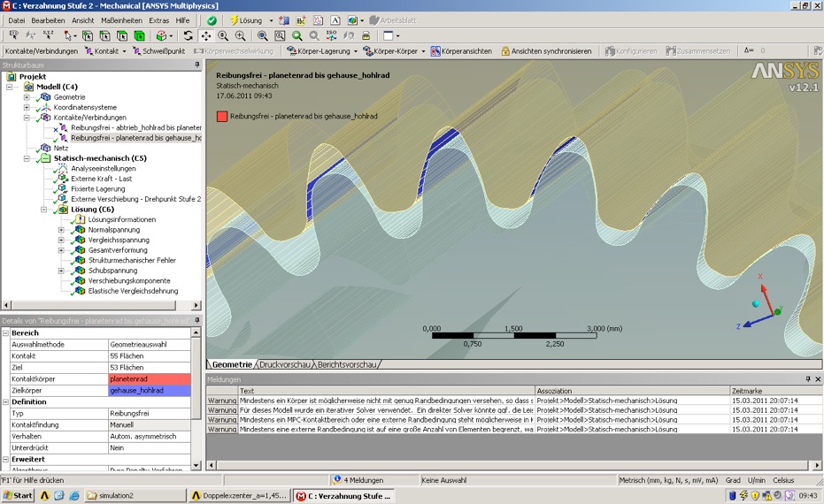Activate the Pan view tool
Screen dimensions: 824x504
pyautogui.click(x=206, y=35)
